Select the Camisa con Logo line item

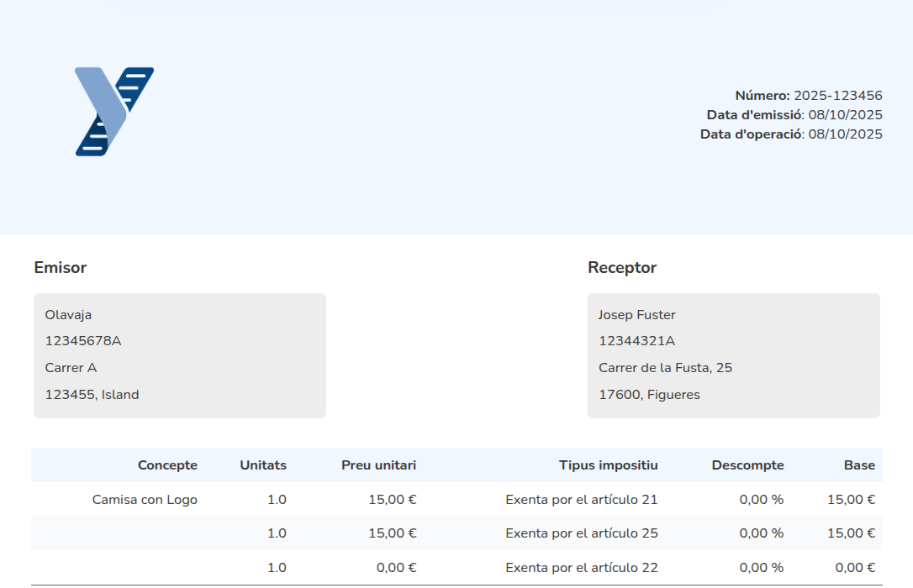pyautogui.click(x=145, y=500)
